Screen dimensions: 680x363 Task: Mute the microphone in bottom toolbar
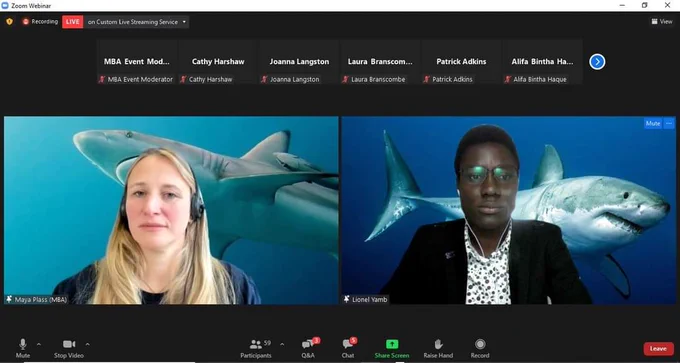point(23,348)
